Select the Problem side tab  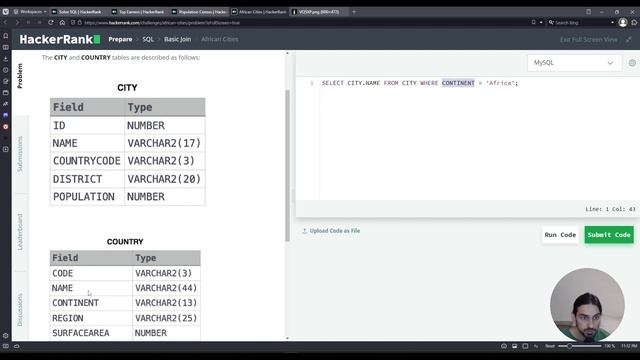click(x=20, y=76)
